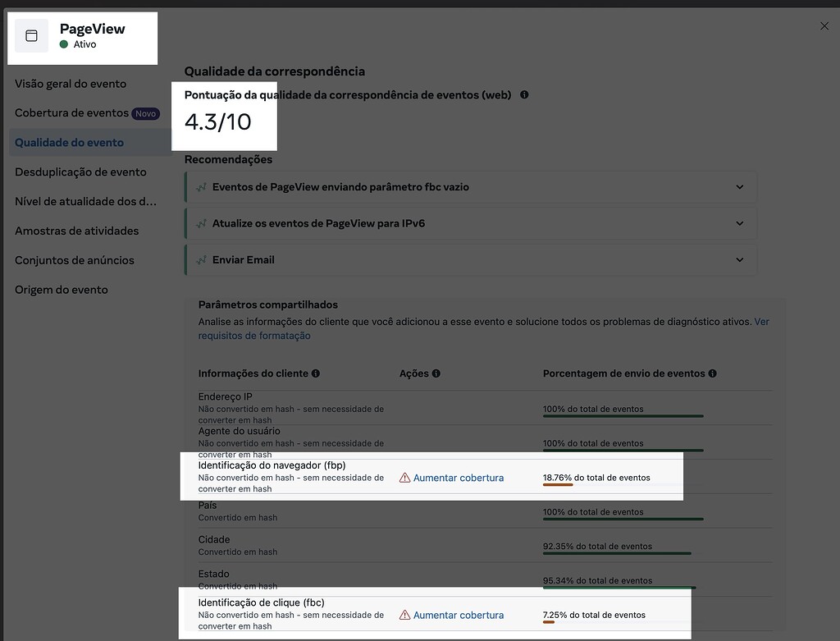This screenshot has height=641, width=840.
Task: Select Desduplicação de evento in sidebar
Action: (x=80, y=172)
